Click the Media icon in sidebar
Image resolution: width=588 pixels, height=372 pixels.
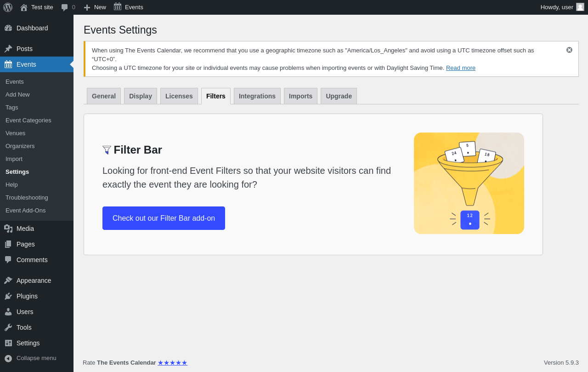click(8, 229)
